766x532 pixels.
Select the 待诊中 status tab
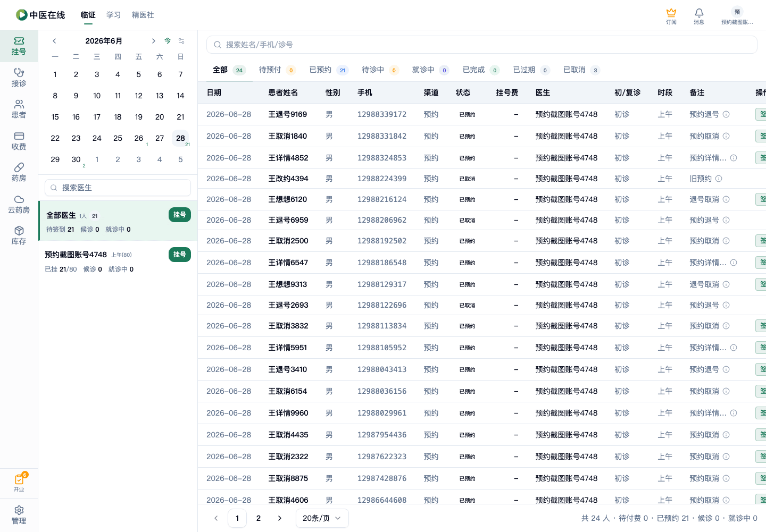click(x=380, y=70)
